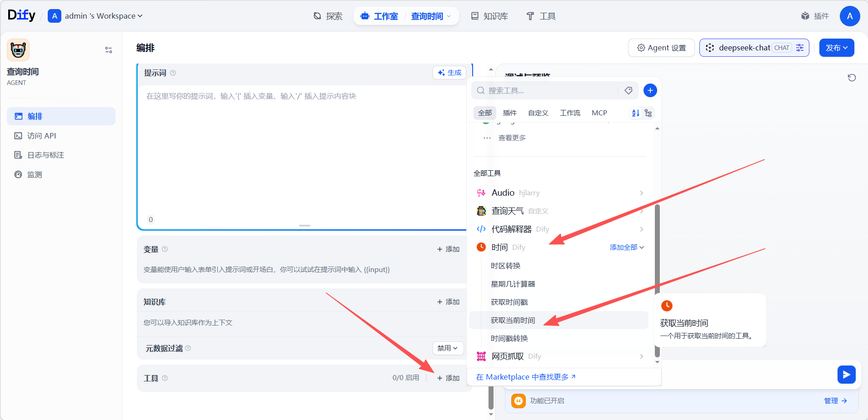Expand the 查询天气 custom tool
This screenshot has height=420, width=868.
(559, 211)
